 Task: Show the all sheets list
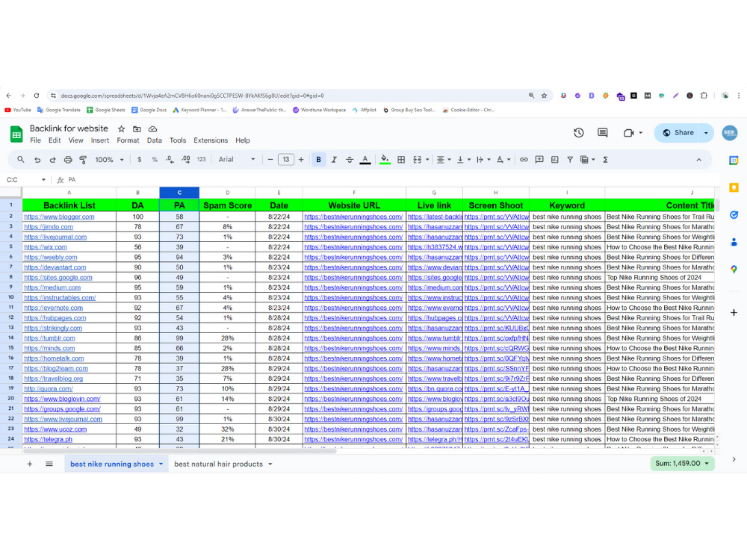tap(49, 464)
